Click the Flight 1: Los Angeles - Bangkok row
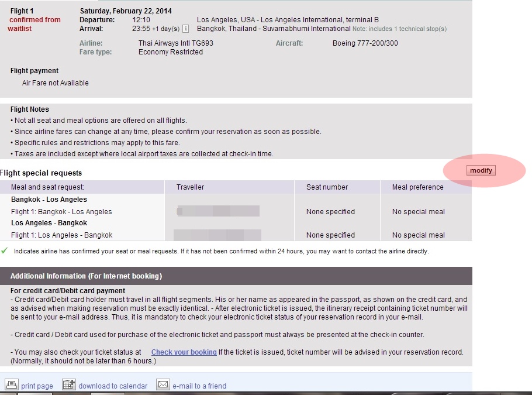The image size is (532, 395). pos(61,235)
